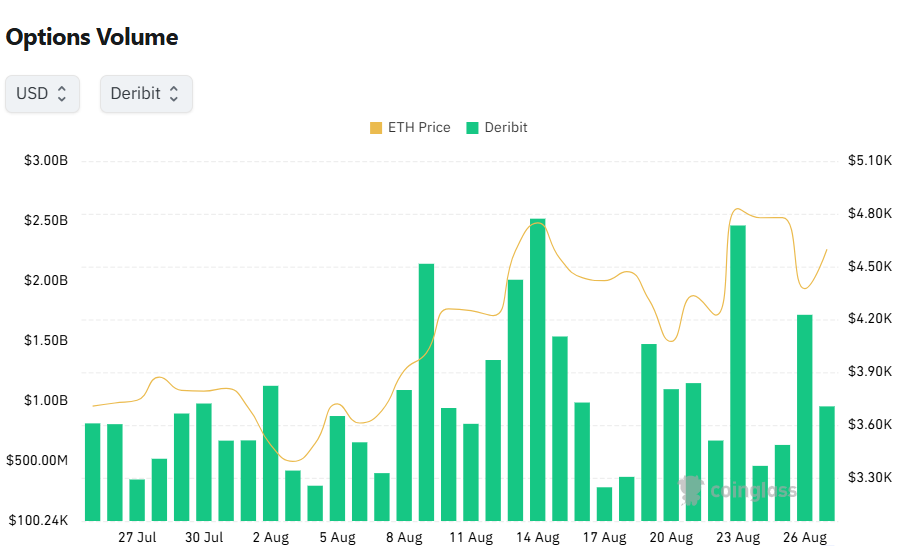Click the 20 Aug x-axis label
The width and height of the screenshot is (899, 546).
671,537
